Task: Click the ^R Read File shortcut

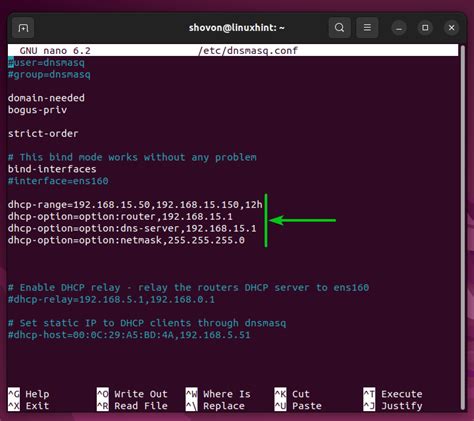Action: click(x=132, y=406)
